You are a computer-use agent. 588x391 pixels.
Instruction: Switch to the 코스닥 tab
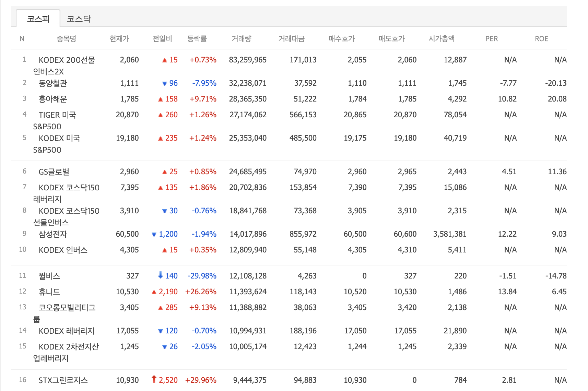(79, 19)
